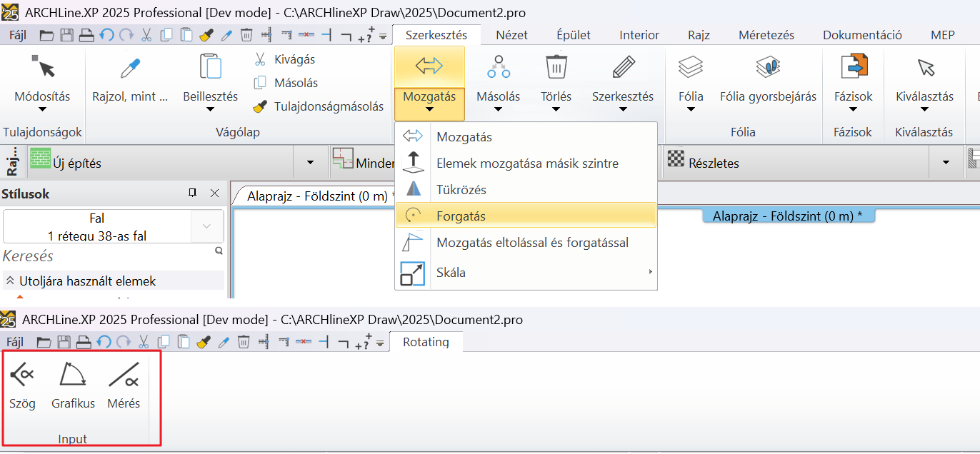The height and width of the screenshot is (454, 980).
Task: Click the Tulajdonságmásolás brush icon
Action: (x=261, y=106)
